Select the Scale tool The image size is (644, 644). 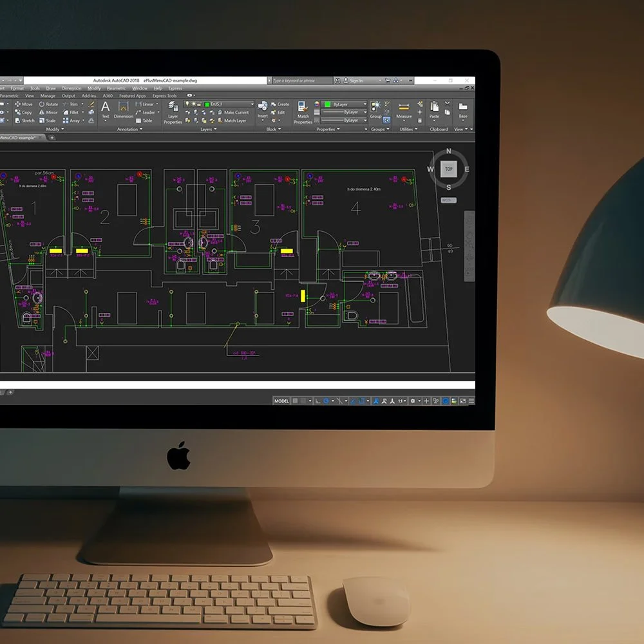[47, 120]
